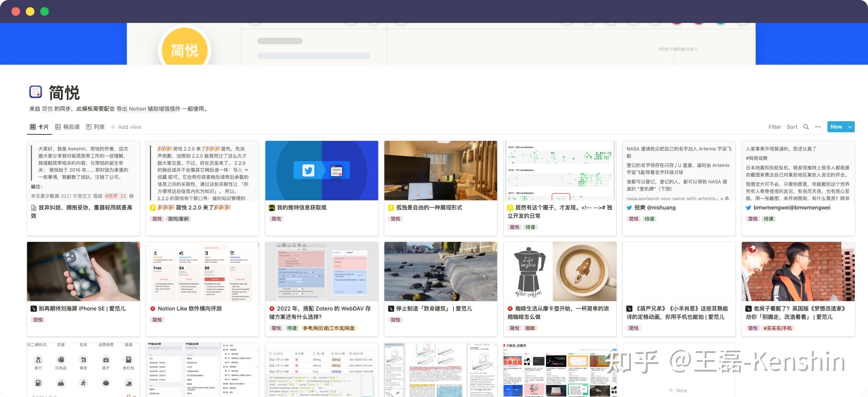Open Notion Like 软件横向评测 card title
This screenshot has height=397, width=868.
point(189,309)
